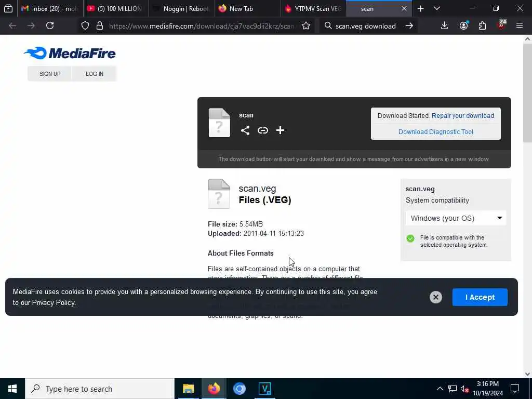
Task: Submit search with the arrow icon
Action: (409, 25)
